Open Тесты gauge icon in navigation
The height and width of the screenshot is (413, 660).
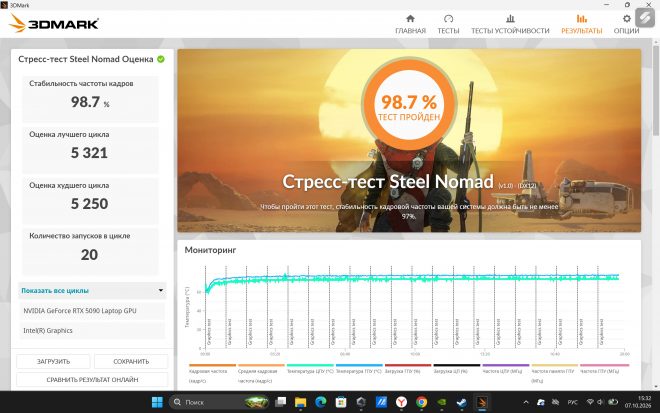point(448,18)
